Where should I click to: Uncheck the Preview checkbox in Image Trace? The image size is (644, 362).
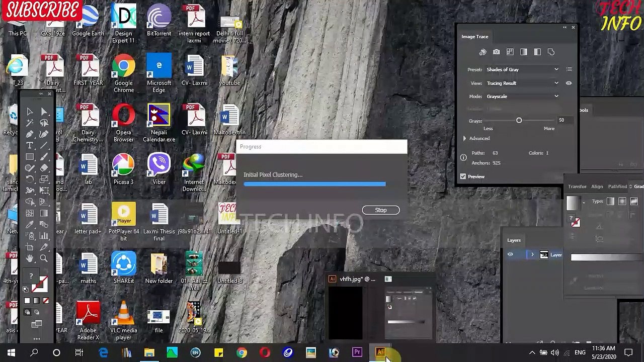point(463,176)
